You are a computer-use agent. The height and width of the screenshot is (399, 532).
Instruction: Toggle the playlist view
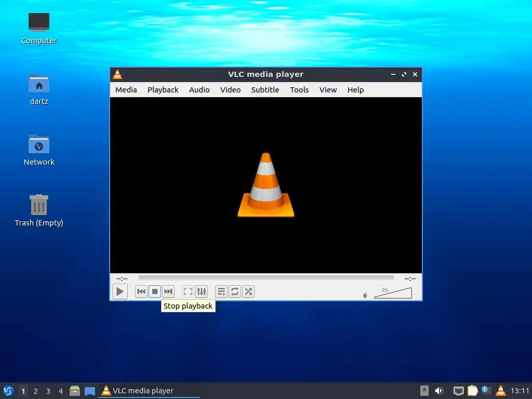221,291
